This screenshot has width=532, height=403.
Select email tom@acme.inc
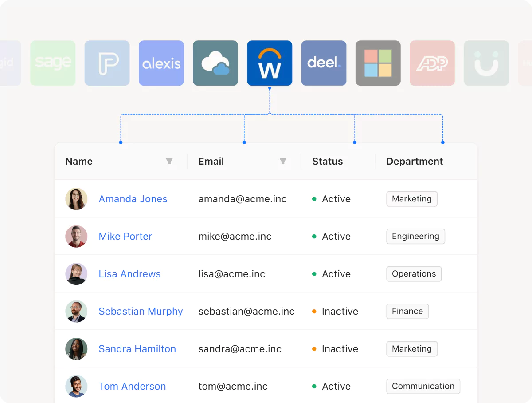coord(233,386)
